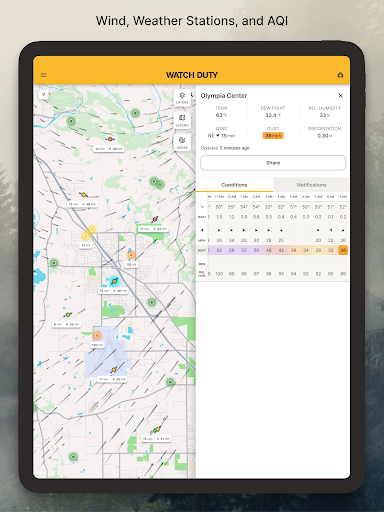Toggle the Radar overlay

(x=182, y=143)
